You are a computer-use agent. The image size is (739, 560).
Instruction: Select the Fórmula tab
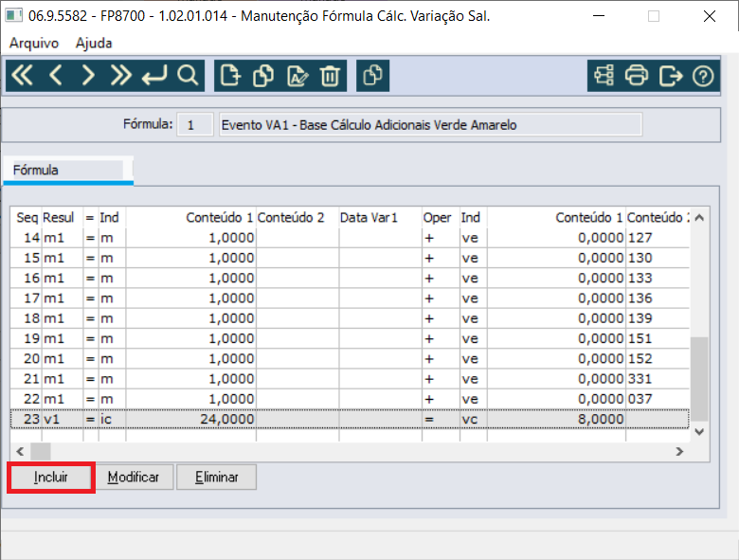(x=68, y=171)
